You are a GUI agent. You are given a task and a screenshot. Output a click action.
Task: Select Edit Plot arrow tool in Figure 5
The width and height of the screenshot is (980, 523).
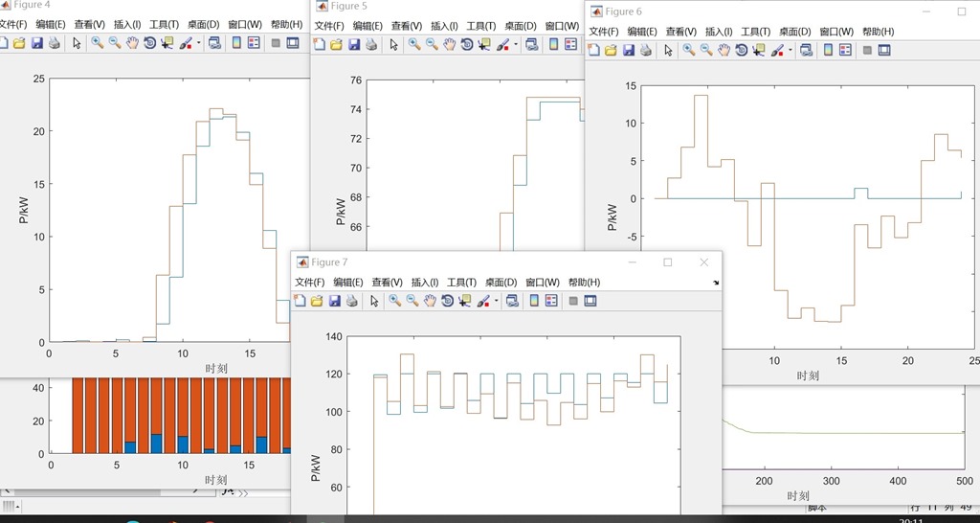coord(393,44)
